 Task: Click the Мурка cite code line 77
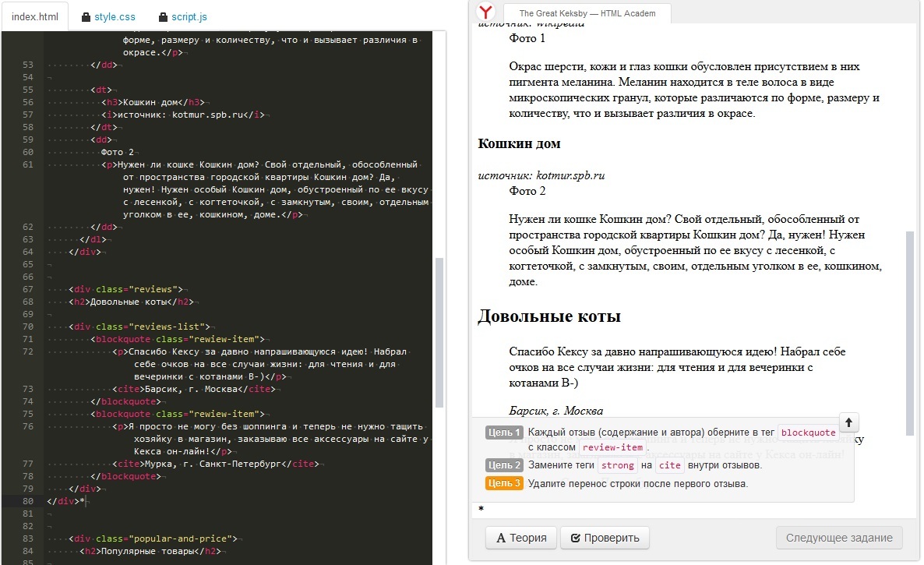216,464
